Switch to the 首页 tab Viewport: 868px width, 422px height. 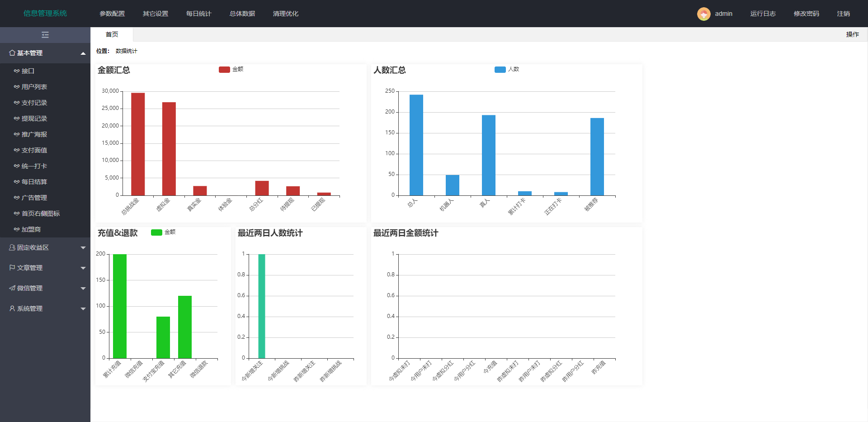point(111,34)
